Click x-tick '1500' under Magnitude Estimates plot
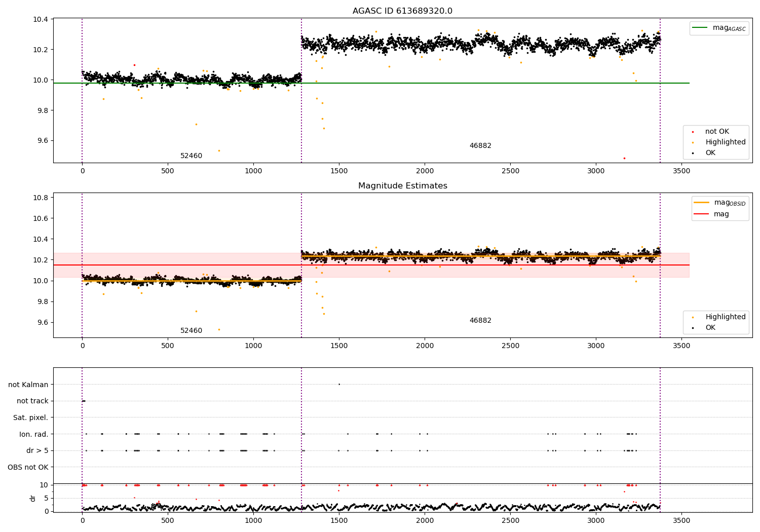760x532 pixels. (x=339, y=346)
